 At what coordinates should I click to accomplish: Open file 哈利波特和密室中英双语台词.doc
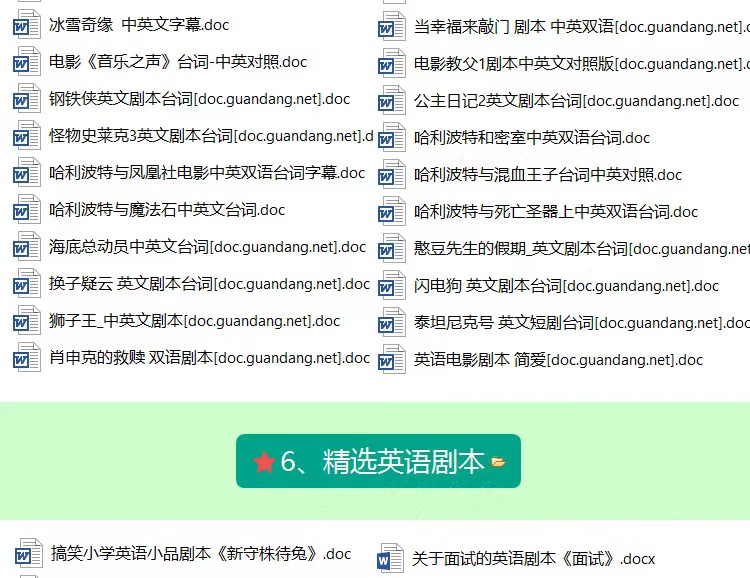532,138
